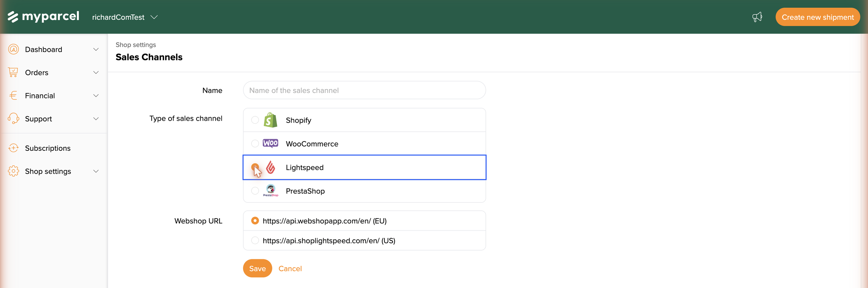Viewport: 868px width, 288px height.
Task: Click the PrestaShop option label
Action: [305, 191]
